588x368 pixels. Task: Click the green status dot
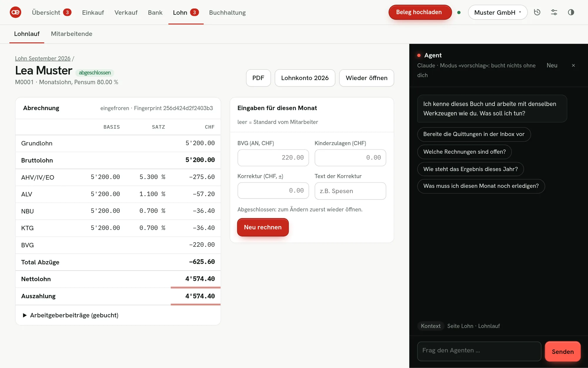point(459,12)
